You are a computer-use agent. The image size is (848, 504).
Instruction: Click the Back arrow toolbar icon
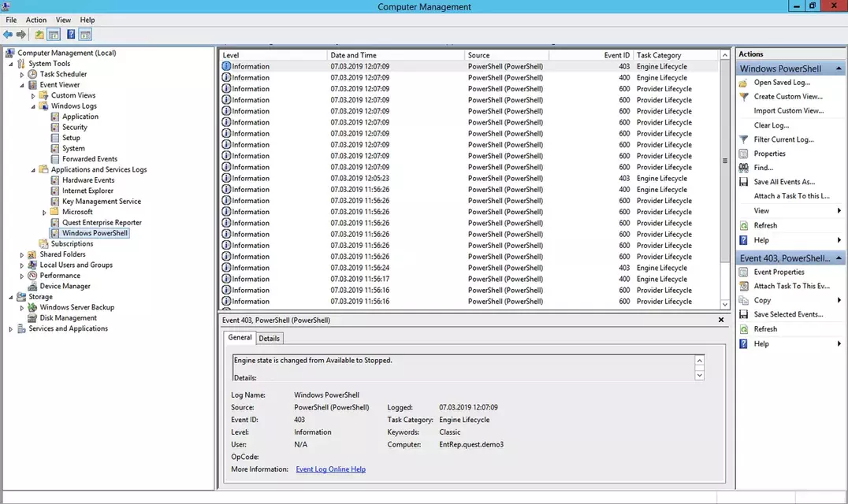(x=8, y=35)
